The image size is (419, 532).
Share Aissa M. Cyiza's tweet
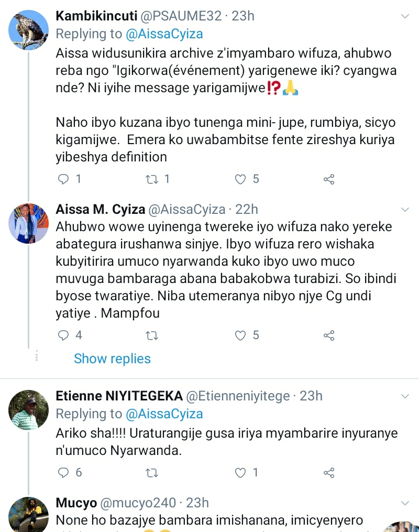pyautogui.click(x=329, y=335)
